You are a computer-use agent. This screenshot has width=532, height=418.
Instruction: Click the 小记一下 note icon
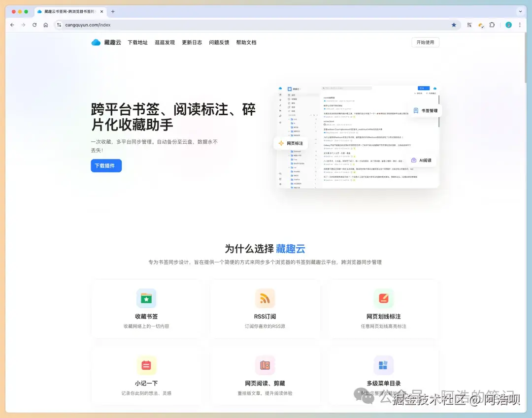(x=146, y=365)
